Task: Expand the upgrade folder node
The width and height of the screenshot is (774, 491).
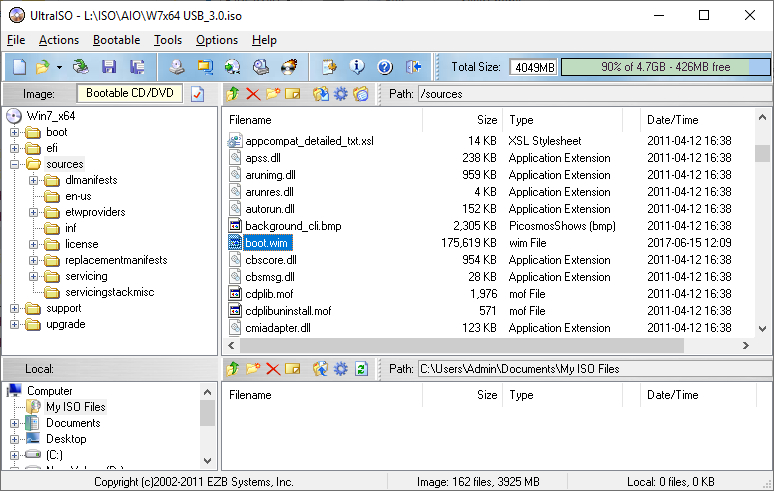Action: (14, 324)
